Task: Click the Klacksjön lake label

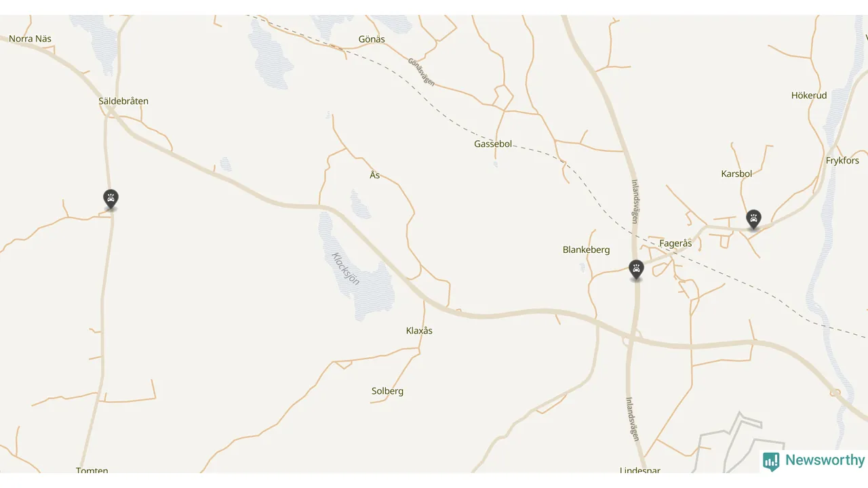Action: pos(346,268)
